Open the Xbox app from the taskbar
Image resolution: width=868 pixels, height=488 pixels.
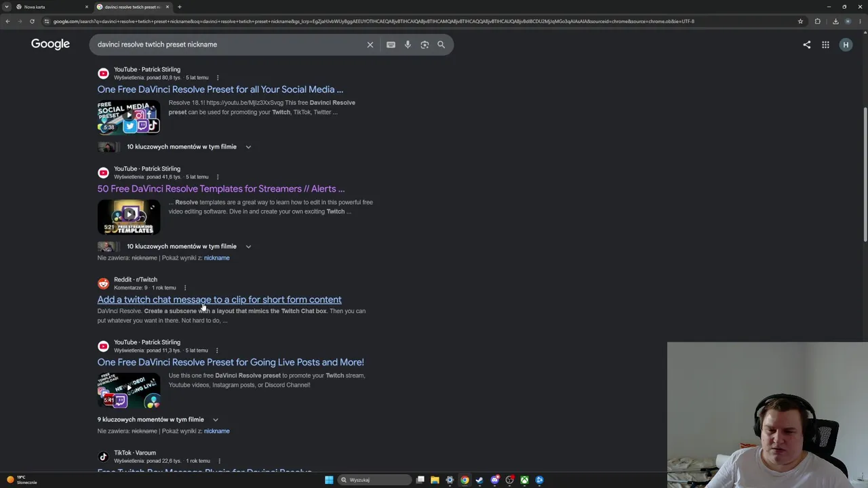tap(525, 480)
